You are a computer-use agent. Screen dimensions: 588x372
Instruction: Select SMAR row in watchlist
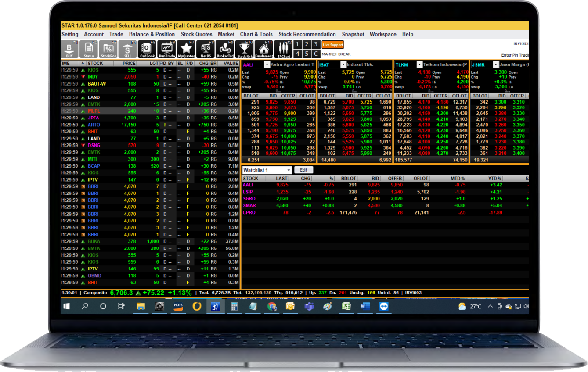pos(385,205)
